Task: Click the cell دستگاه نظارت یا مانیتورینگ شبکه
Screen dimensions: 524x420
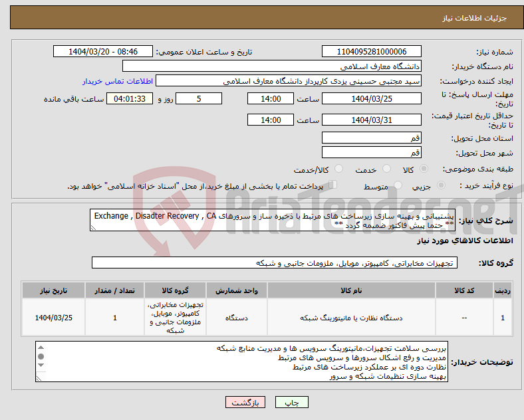Action: coord(351,318)
